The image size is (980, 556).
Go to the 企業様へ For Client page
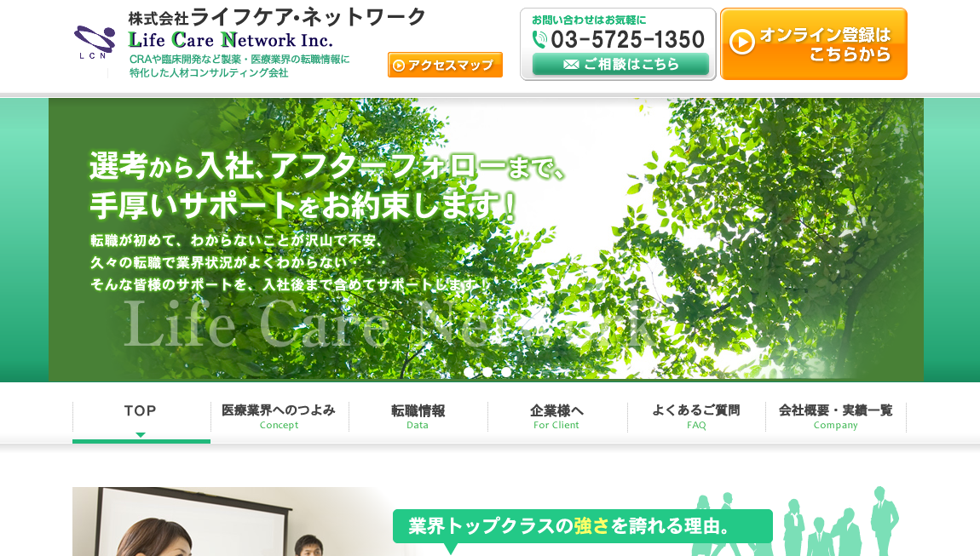point(556,416)
